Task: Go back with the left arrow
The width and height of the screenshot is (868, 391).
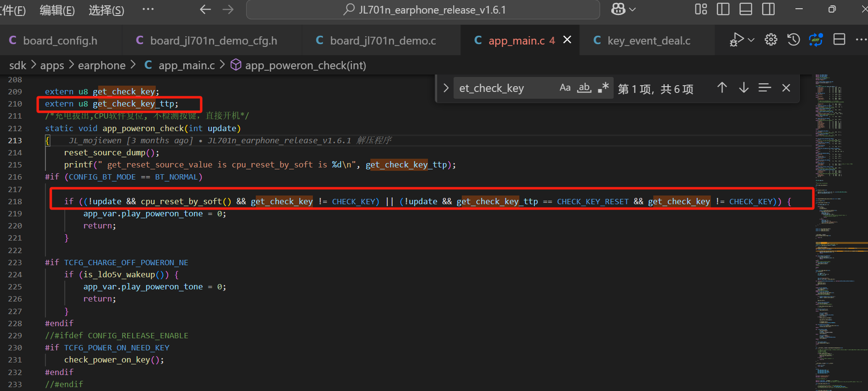Action: click(206, 10)
